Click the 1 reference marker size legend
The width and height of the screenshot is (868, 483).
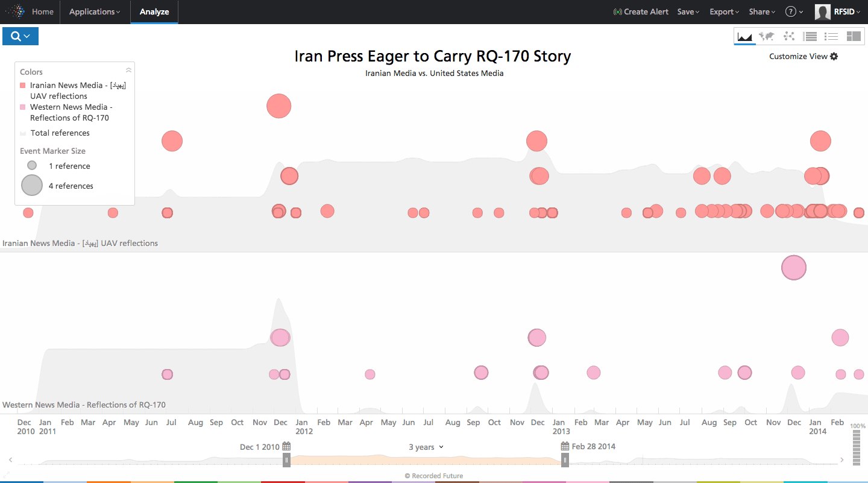(x=58, y=166)
